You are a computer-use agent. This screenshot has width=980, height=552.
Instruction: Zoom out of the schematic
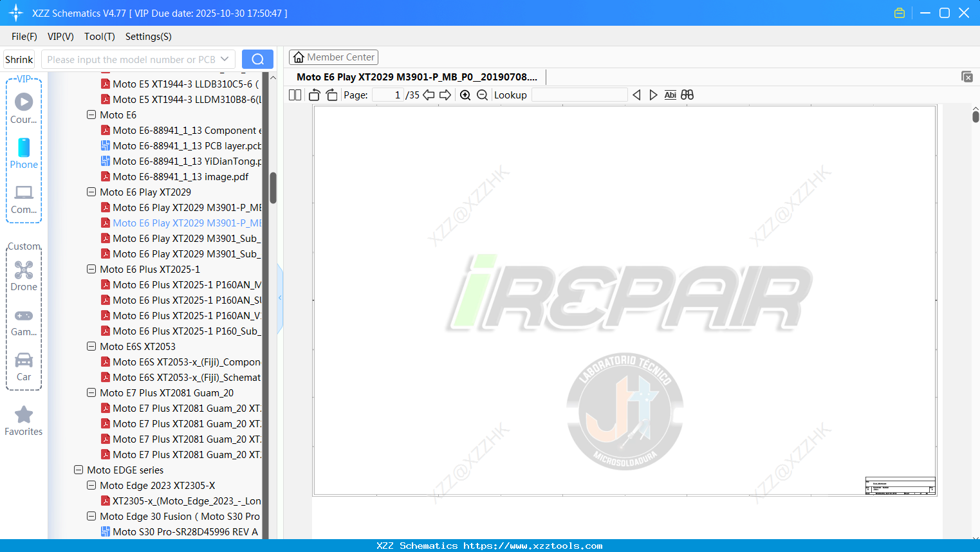[x=482, y=95]
